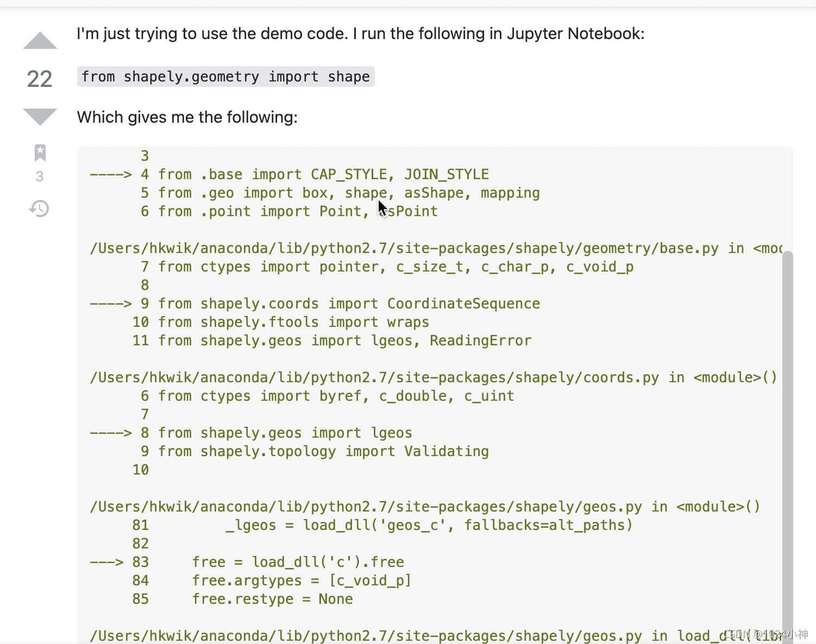Click the star inside the bookmark icon

(x=40, y=151)
